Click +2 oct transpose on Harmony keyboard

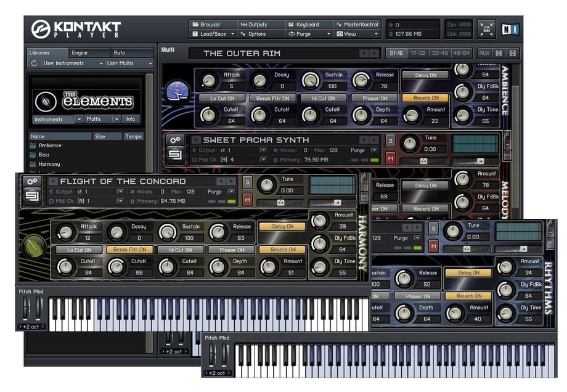click(31, 327)
